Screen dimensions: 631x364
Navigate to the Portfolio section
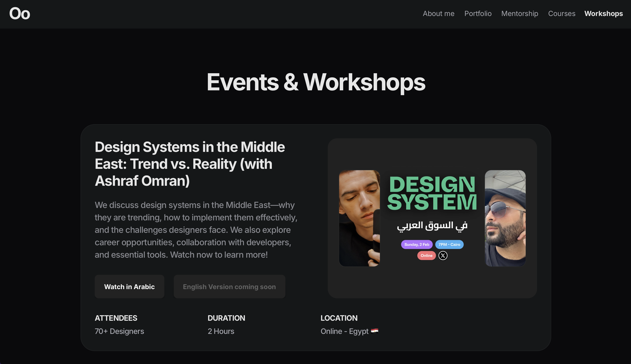478,14
